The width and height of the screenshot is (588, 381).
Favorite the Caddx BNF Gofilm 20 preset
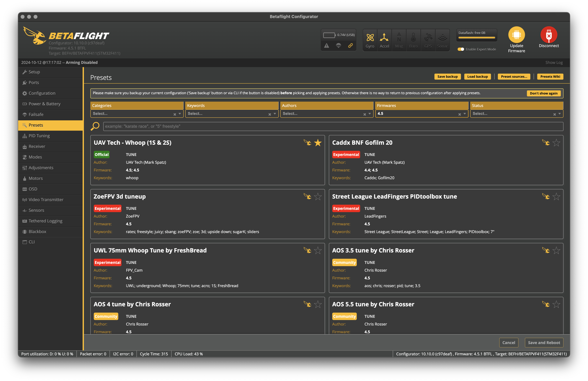(556, 142)
